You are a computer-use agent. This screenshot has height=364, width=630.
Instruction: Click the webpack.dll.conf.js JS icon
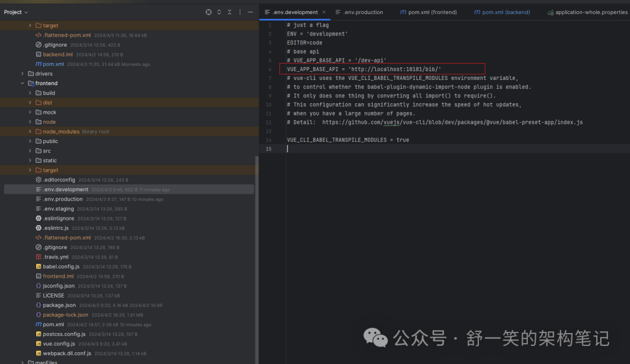tap(38, 353)
